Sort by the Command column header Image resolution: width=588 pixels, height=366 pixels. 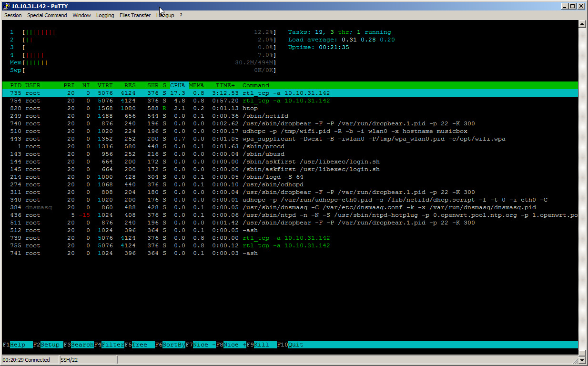[256, 85]
